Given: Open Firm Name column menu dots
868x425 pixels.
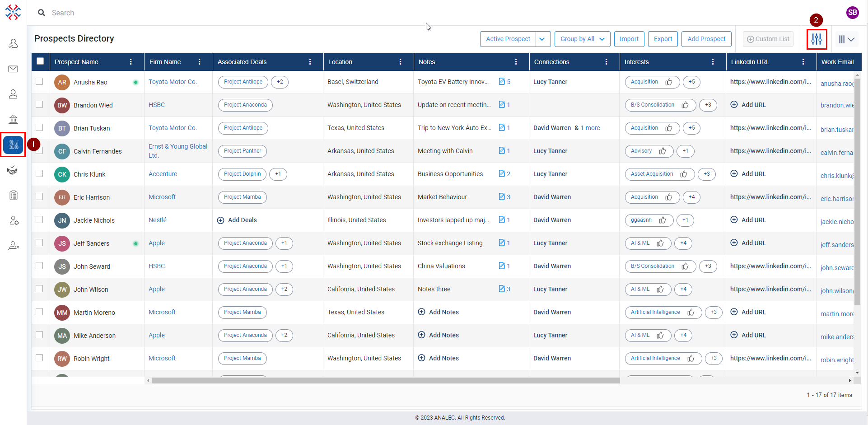Looking at the screenshot, I should pos(200,62).
